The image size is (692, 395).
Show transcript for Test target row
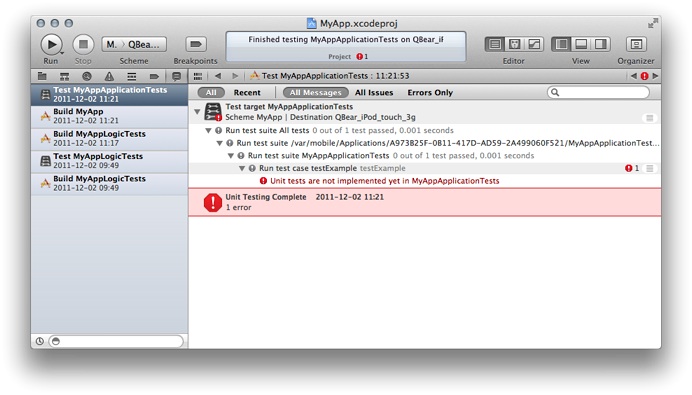[650, 118]
